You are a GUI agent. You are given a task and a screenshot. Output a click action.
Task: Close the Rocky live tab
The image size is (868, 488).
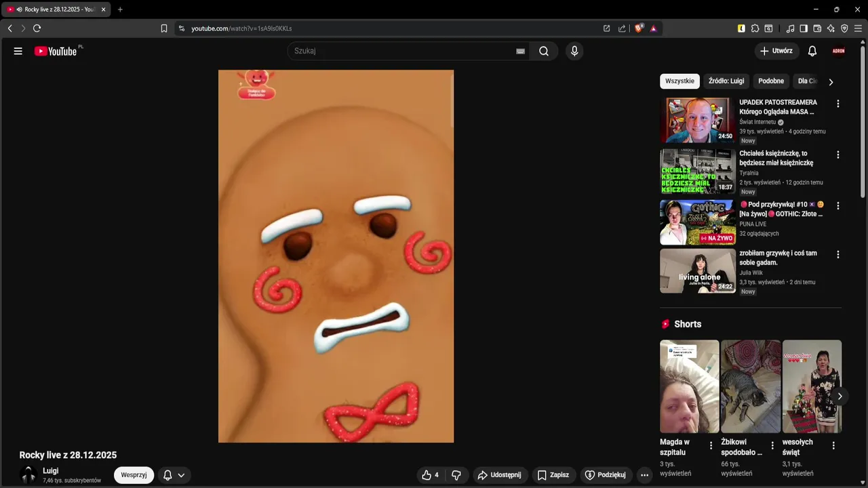[x=103, y=9]
